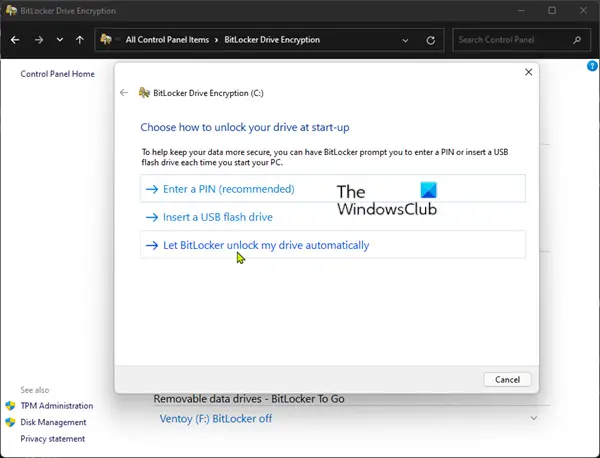Click the address bar Control Panel icon
The width and height of the screenshot is (600, 458).
[106, 39]
